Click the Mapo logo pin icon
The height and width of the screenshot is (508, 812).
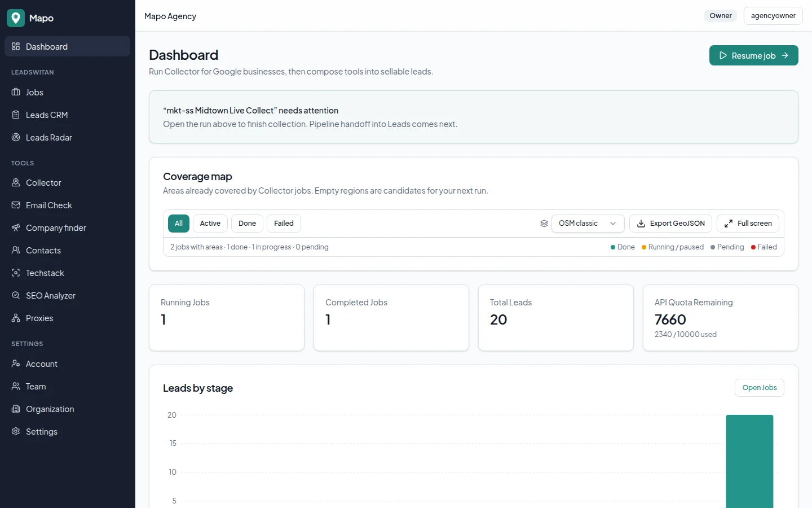[x=16, y=18]
